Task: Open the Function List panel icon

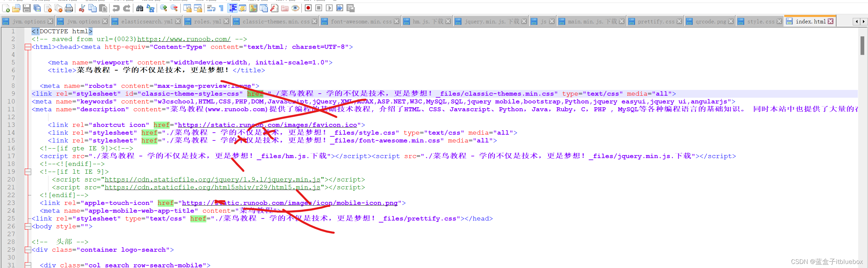Action: click(274, 8)
